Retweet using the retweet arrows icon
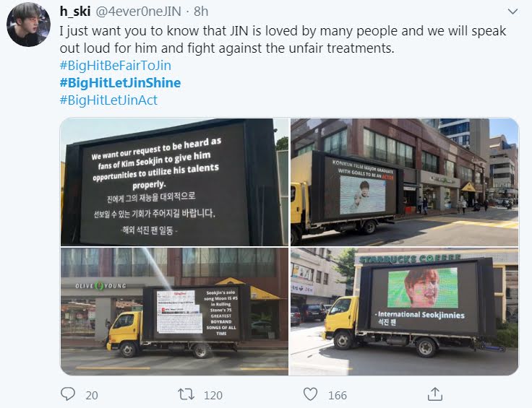 [x=186, y=394]
